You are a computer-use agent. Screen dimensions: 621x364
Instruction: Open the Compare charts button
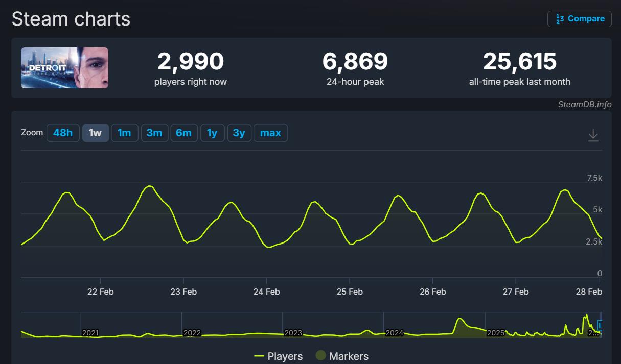(x=579, y=19)
